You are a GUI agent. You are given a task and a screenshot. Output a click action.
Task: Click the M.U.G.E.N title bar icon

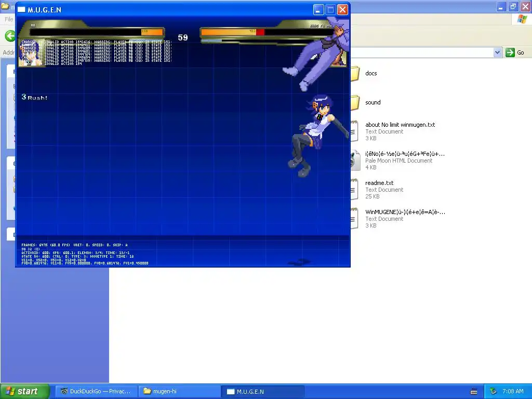click(21, 9)
